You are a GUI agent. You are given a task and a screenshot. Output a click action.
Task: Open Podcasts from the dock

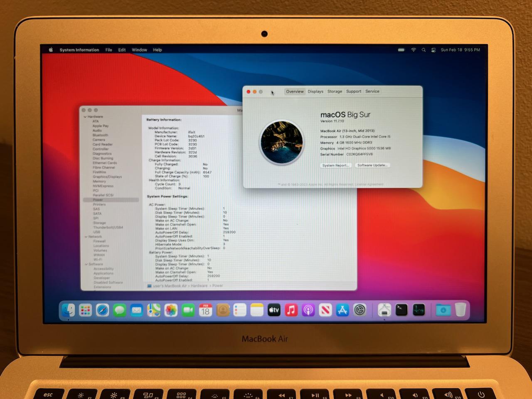308,310
